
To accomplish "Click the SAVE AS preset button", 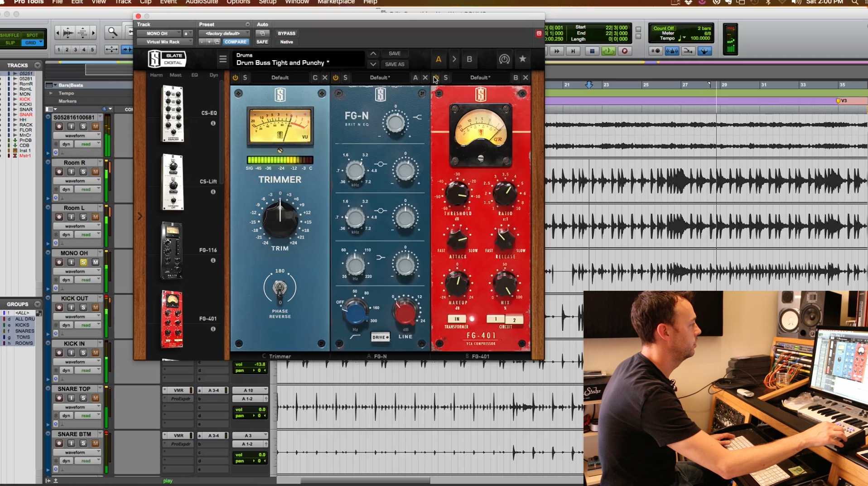I will [x=394, y=64].
